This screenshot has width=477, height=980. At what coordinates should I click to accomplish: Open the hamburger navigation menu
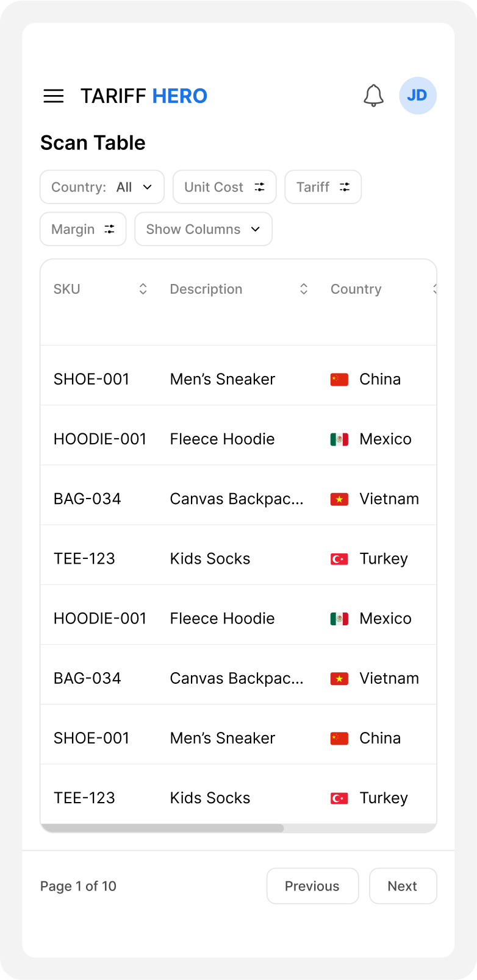pyautogui.click(x=54, y=96)
